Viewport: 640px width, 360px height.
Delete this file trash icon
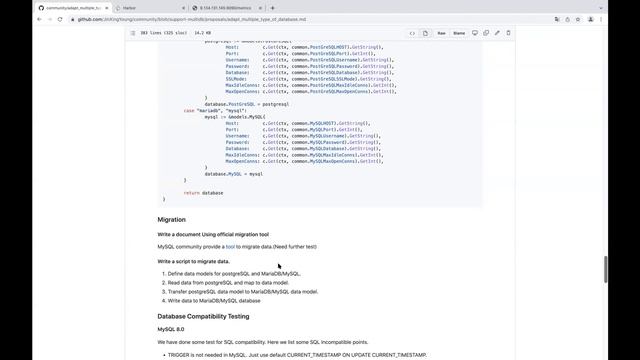(508, 33)
